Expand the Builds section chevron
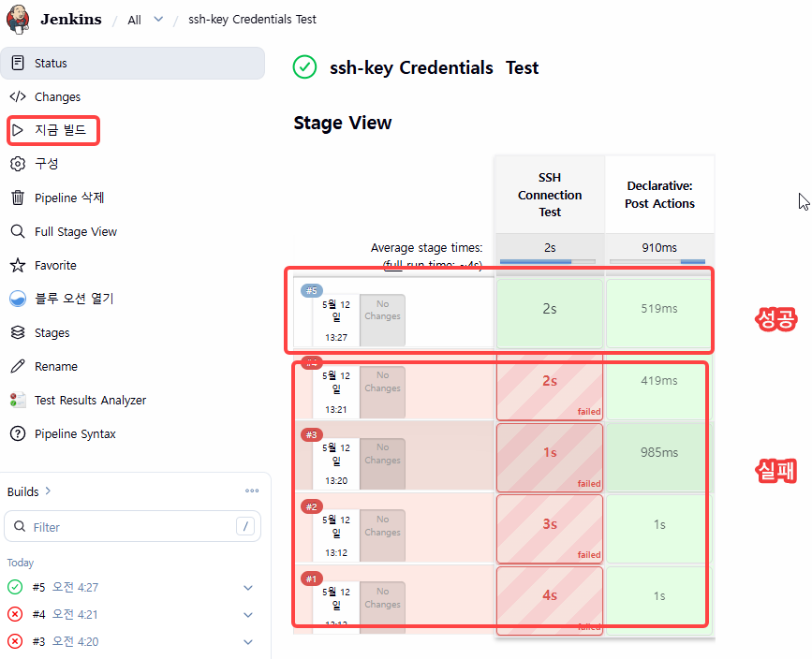The width and height of the screenshot is (812, 659). (48, 491)
